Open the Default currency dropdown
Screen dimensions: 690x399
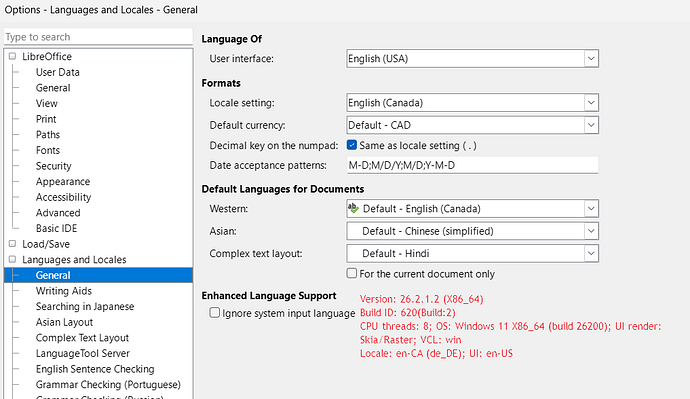(x=591, y=125)
